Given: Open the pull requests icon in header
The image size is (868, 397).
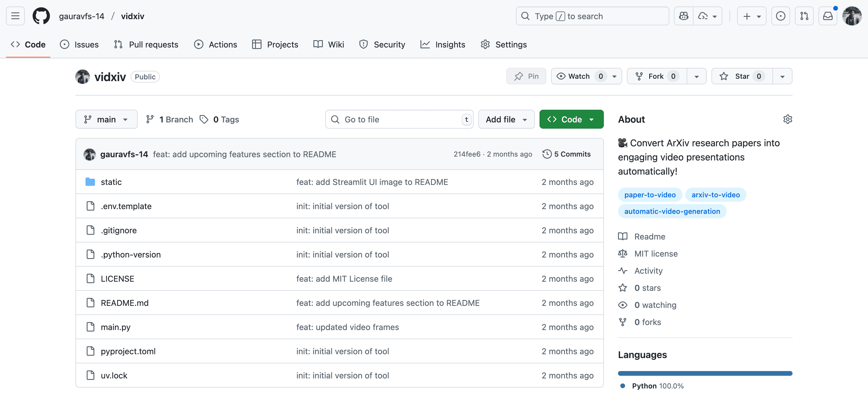Looking at the screenshot, I should coord(804,16).
